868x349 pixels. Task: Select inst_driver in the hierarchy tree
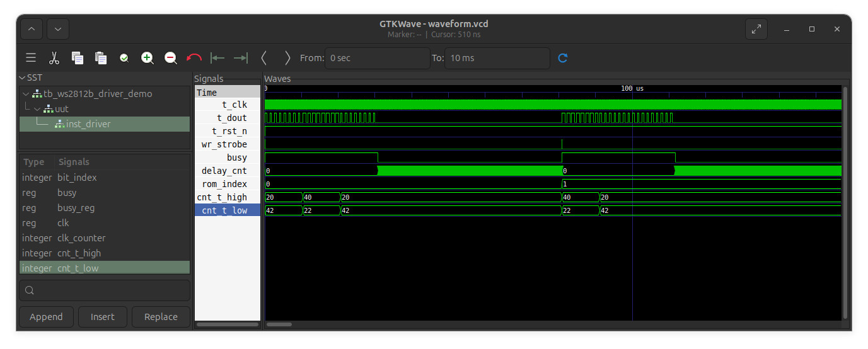click(105, 124)
